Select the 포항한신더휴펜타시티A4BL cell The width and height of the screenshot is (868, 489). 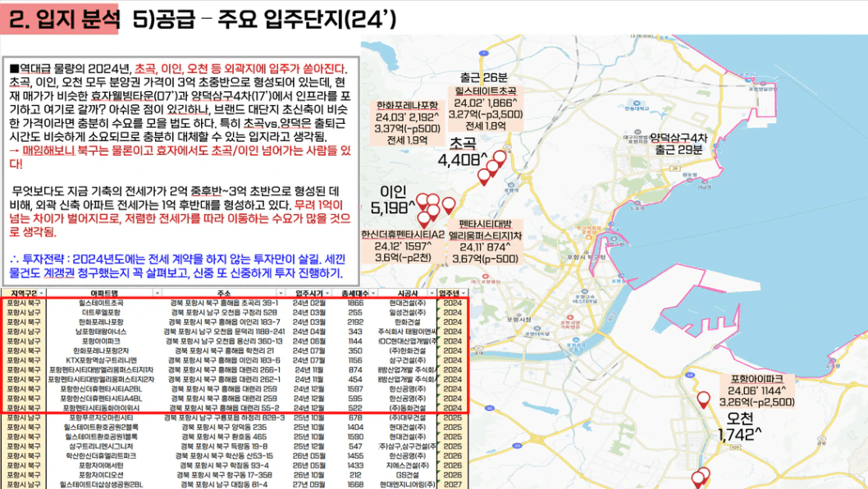tap(101, 398)
